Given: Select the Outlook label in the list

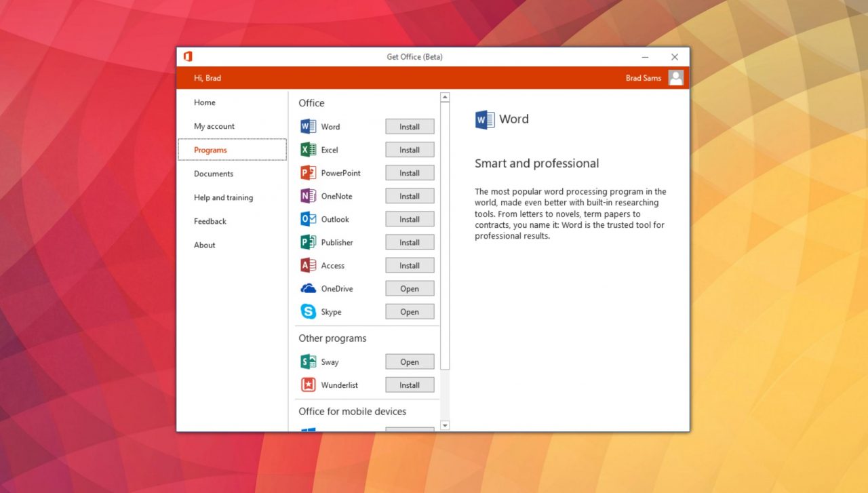Looking at the screenshot, I should [335, 219].
